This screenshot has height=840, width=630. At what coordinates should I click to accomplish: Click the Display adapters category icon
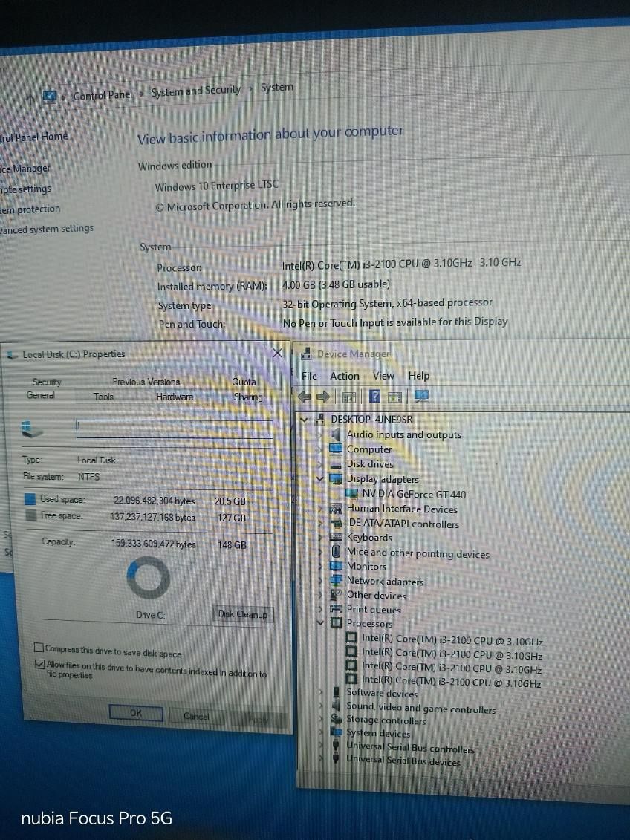(x=336, y=478)
